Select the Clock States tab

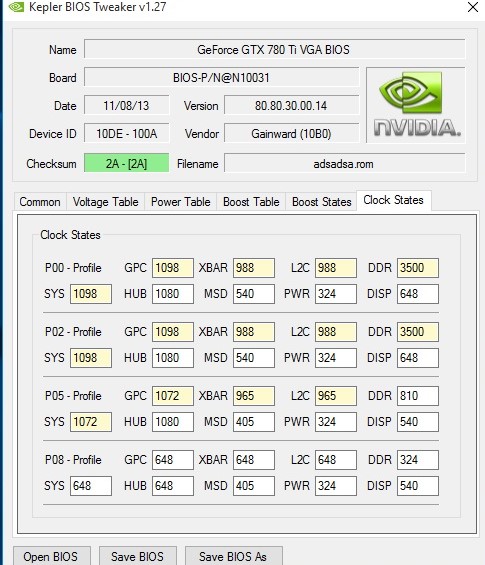pos(393,200)
